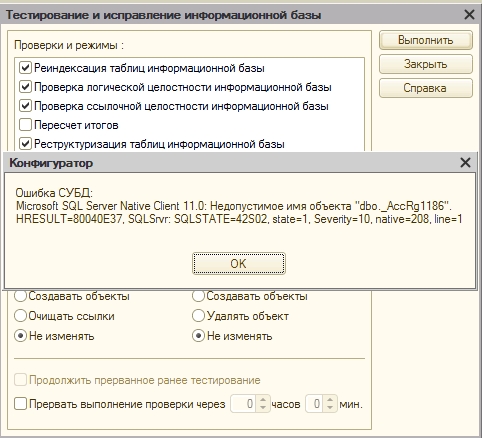Open Справка help button

(x=426, y=88)
